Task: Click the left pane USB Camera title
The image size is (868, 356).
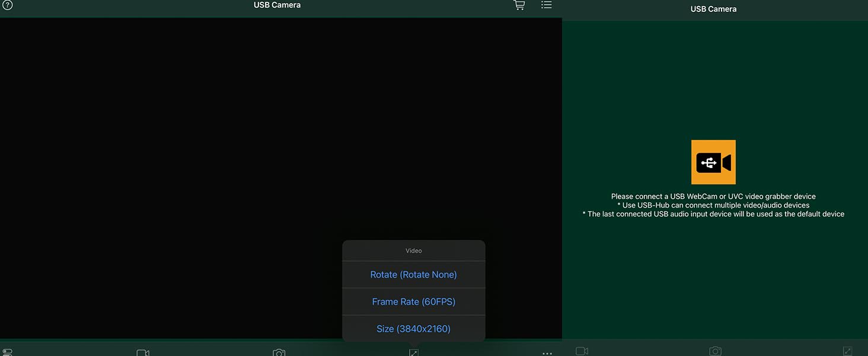Action: point(277,5)
